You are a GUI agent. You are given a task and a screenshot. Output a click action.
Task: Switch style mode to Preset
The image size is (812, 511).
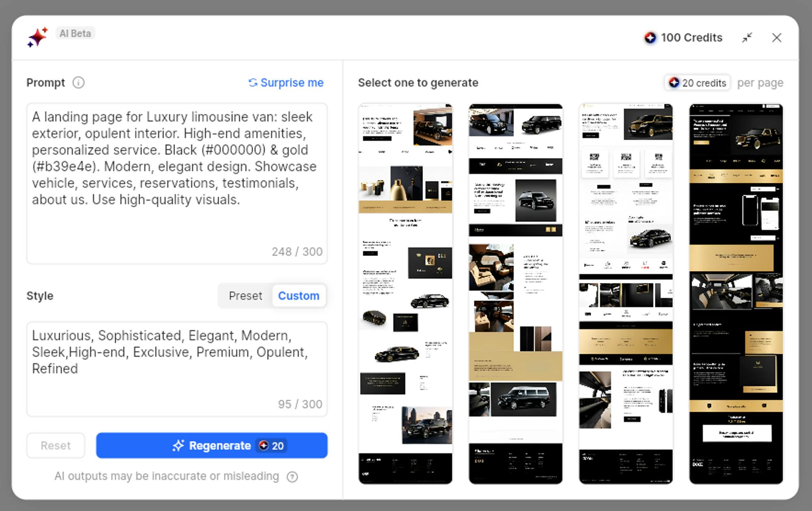click(245, 296)
